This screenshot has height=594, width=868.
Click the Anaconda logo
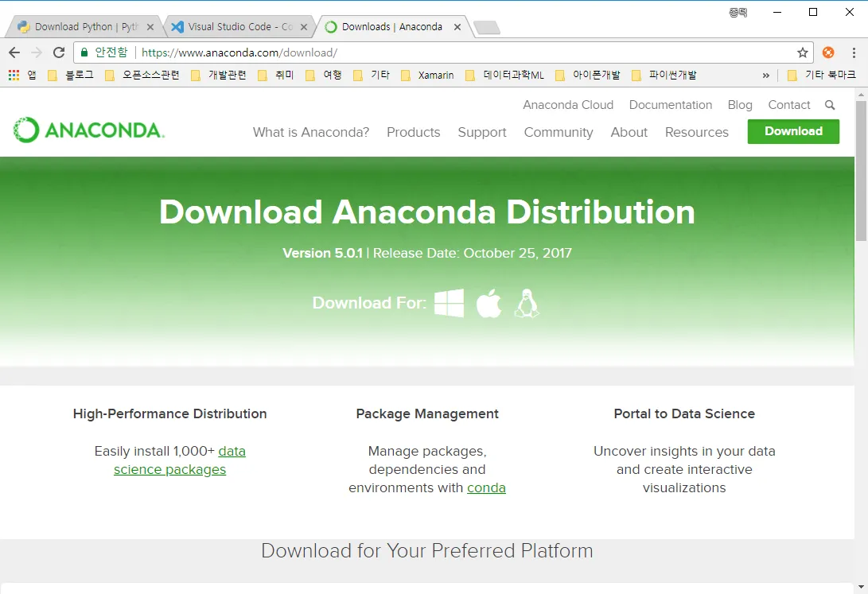click(88, 130)
